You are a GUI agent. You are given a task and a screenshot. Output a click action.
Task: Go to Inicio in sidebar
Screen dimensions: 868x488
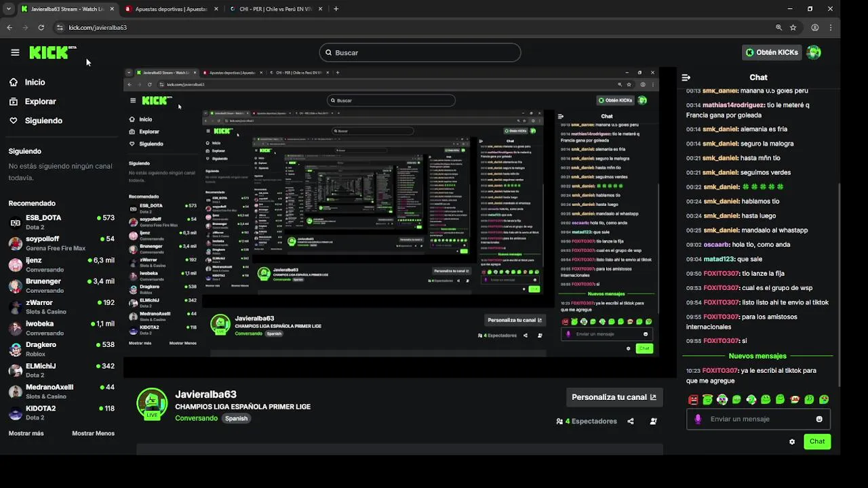coord(35,82)
